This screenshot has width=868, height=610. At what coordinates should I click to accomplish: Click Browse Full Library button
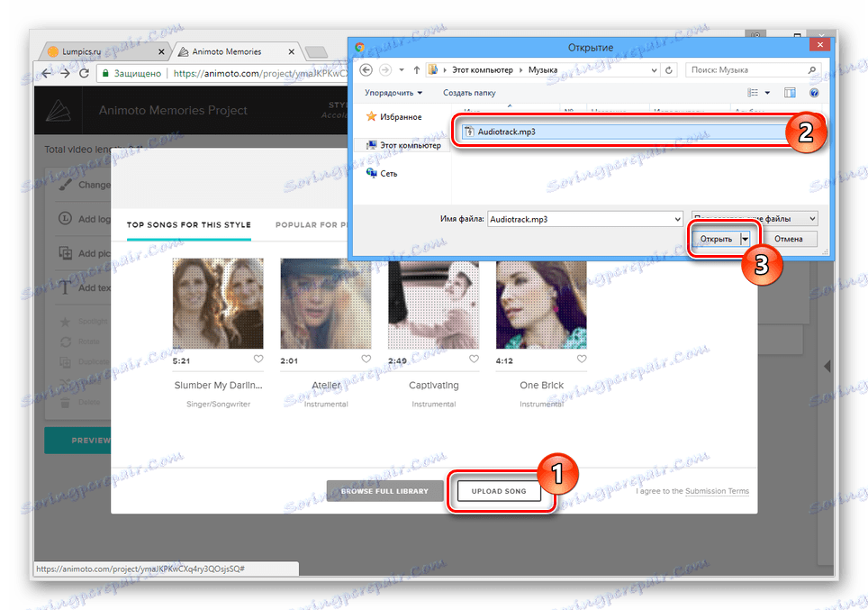(384, 491)
